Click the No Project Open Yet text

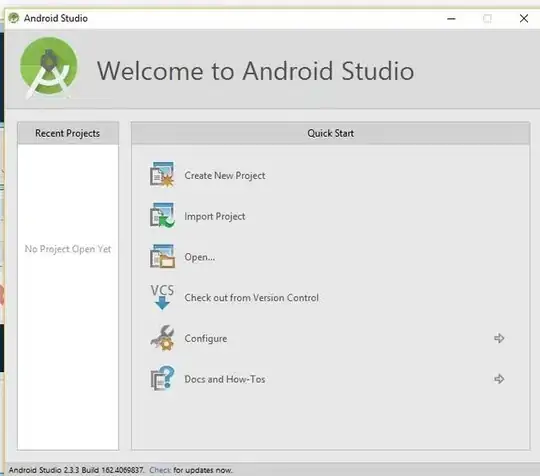click(x=68, y=249)
